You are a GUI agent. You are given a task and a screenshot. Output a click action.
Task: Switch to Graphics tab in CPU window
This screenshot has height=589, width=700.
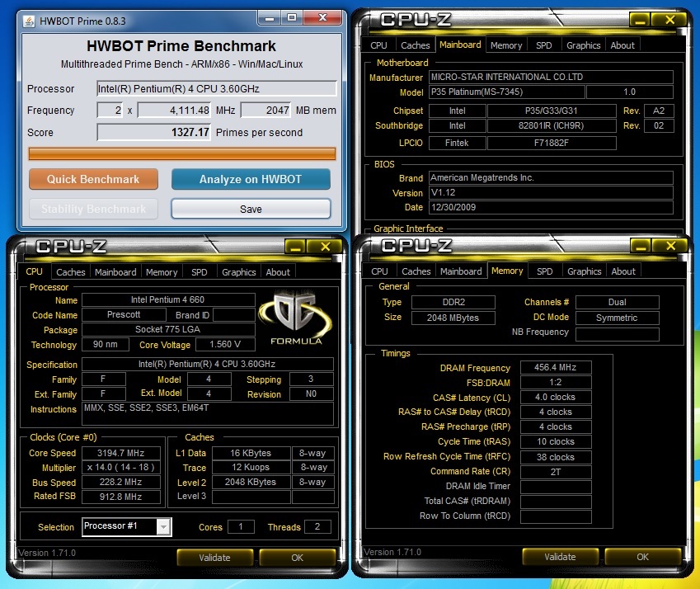coord(239,272)
